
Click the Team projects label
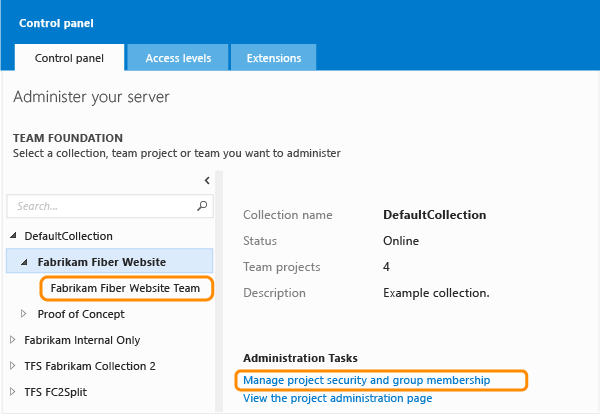pyautogui.click(x=282, y=267)
